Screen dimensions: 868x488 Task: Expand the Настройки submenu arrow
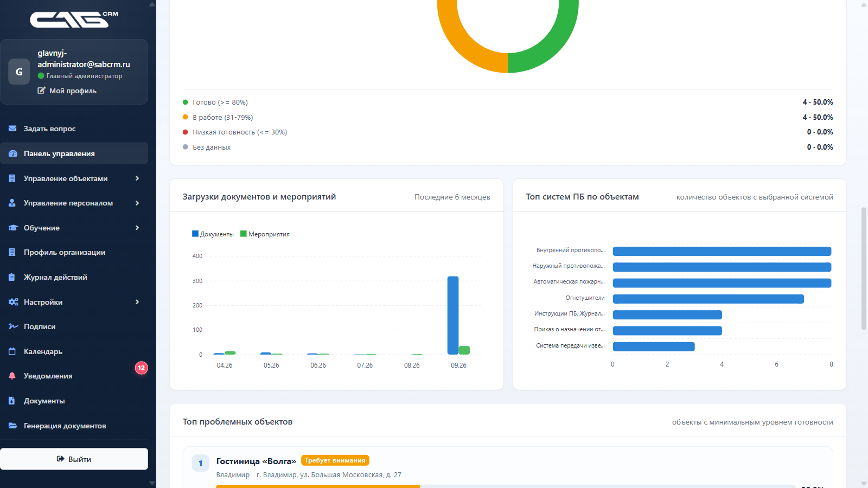point(137,302)
